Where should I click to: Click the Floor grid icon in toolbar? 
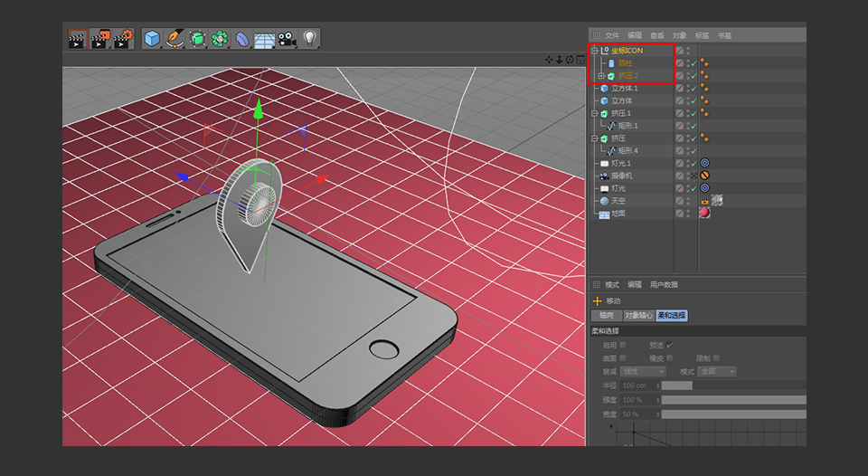264,39
